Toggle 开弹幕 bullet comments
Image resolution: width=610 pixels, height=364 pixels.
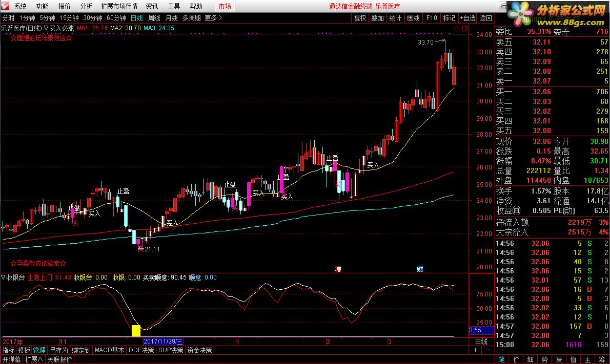pos(11,360)
